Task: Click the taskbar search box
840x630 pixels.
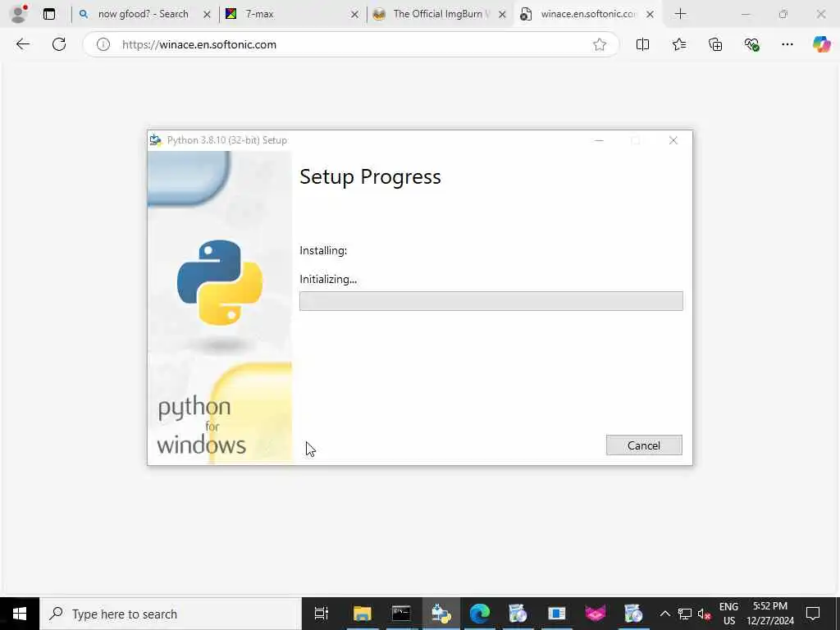Action: click(171, 614)
